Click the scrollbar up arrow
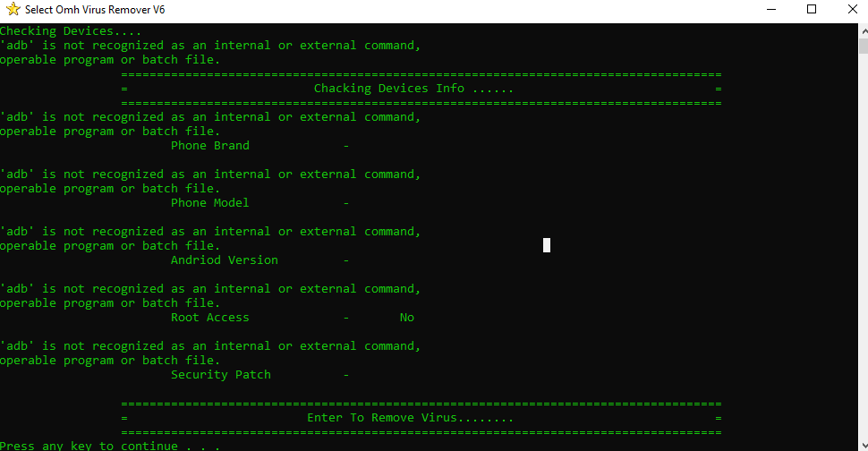Image resolution: width=868 pixels, height=451 pixels. tap(863, 31)
